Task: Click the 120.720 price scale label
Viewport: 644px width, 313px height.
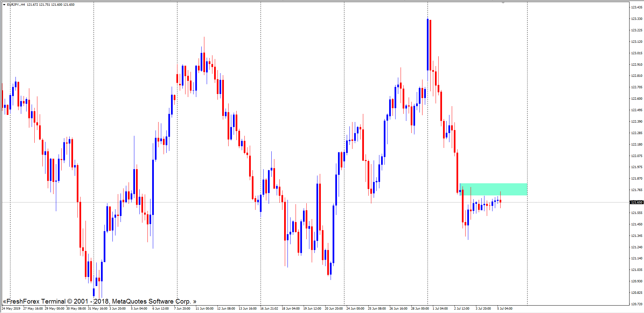Action: click(636, 304)
